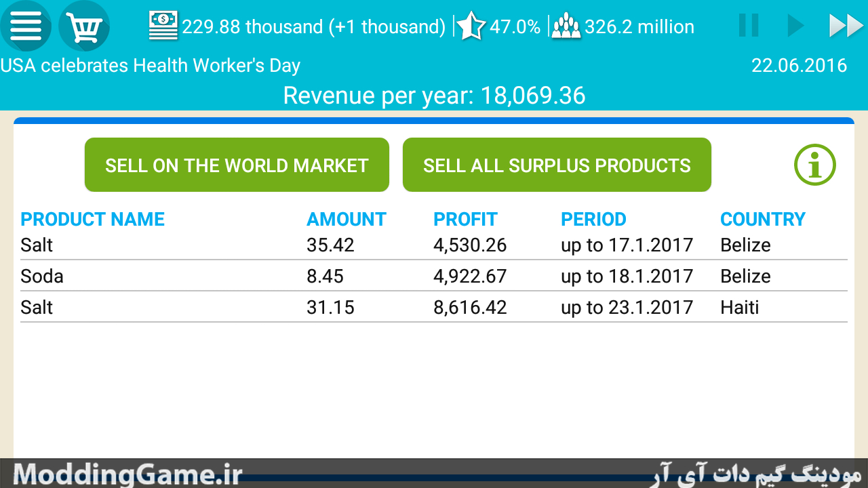This screenshot has height=488, width=868.
Task: Click the Country column header
Action: (763, 219)
